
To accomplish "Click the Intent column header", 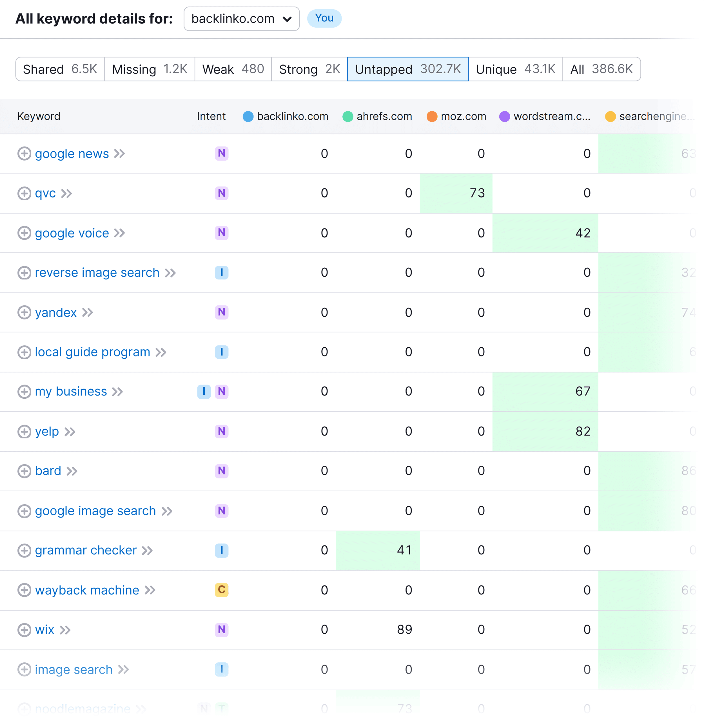I will [211, 116].
